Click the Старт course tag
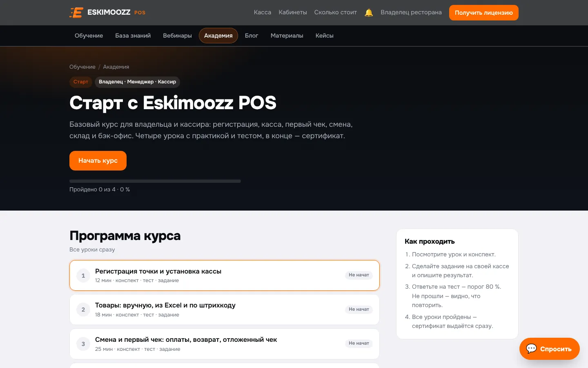The image size is (588, 368). pyautogui.click(x=81, y=82)
